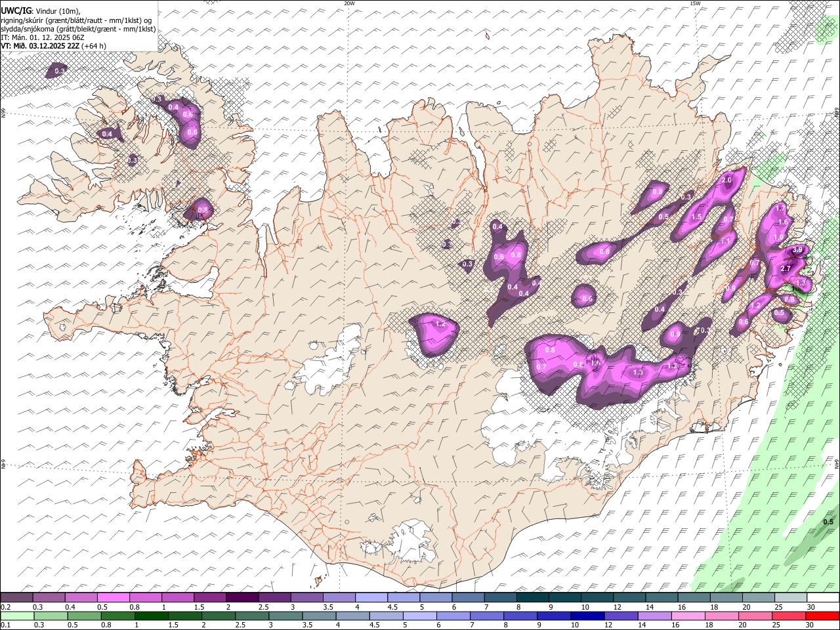Viewport: 840px width, 630px height.
Task: Select the bottom scale 14 light purple swatch
Action: 654,616
